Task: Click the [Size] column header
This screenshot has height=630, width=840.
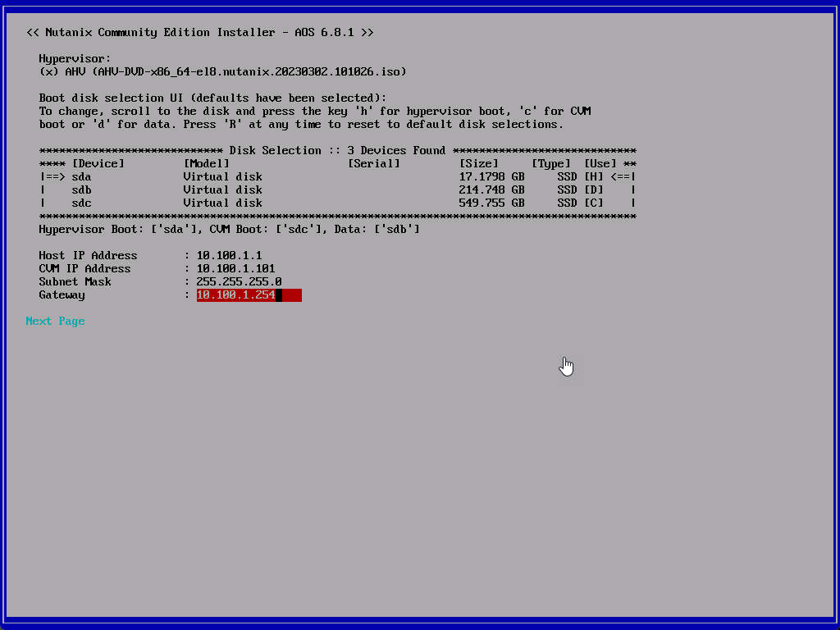Action: (478, 163)
